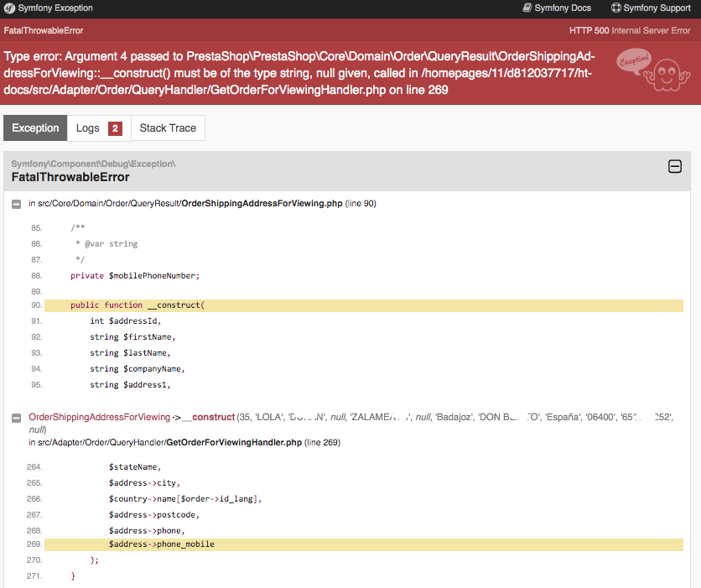Image resolution: width=701 pixels, height=588 pixels.
Task: Click OrderShippingAddressForViewing.php file path
Action: [x=190, y=204]
